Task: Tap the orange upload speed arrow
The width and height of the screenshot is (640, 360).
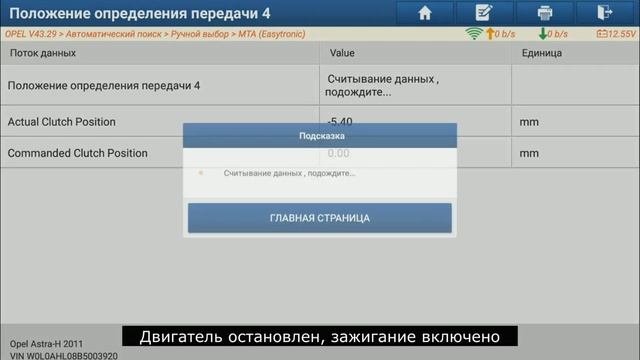Action: pos(490,33)
